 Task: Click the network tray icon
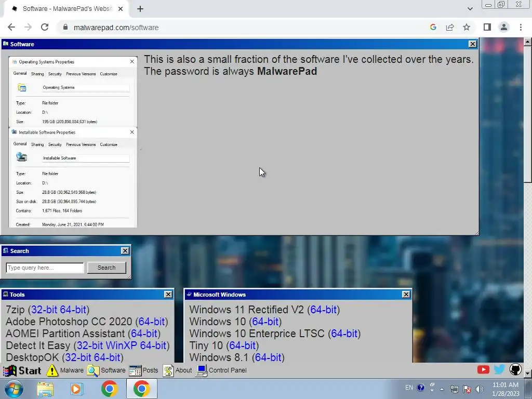(454, 389)
